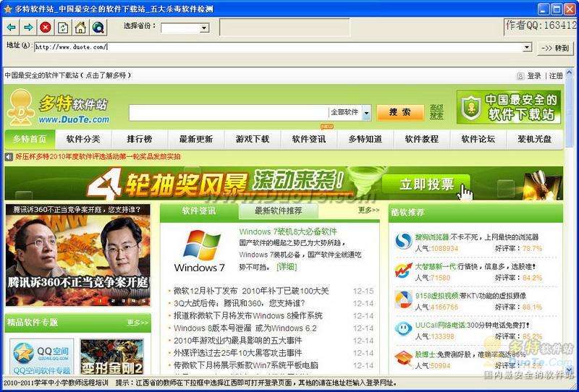Go forward with the right arrow icon
Image resolution: width=579 pixels, height=392 pixels.
pyautogui.click(x=28, y=27)
